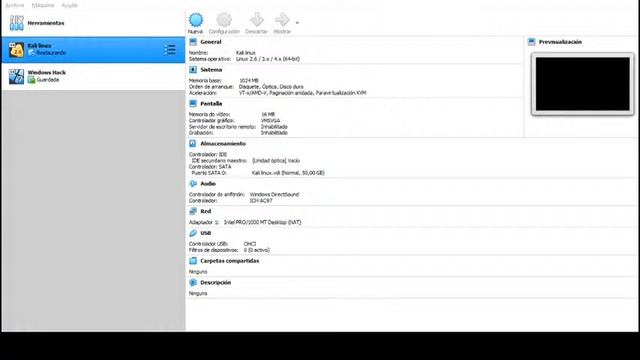Open the Máquina menu
Screen dimensions: 640x360
coord(43,5)
